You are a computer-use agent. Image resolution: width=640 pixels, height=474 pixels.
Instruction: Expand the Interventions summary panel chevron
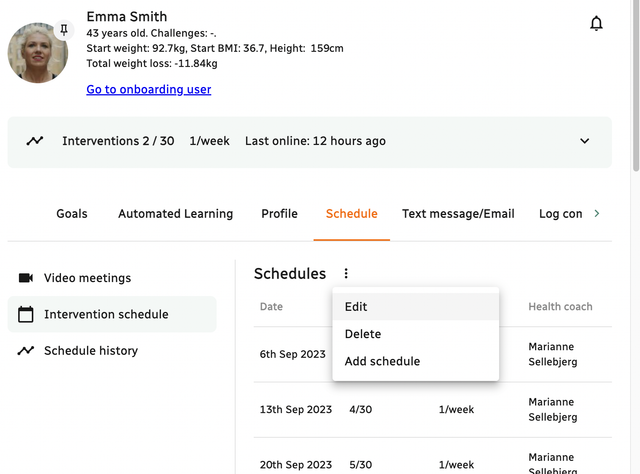585,141
